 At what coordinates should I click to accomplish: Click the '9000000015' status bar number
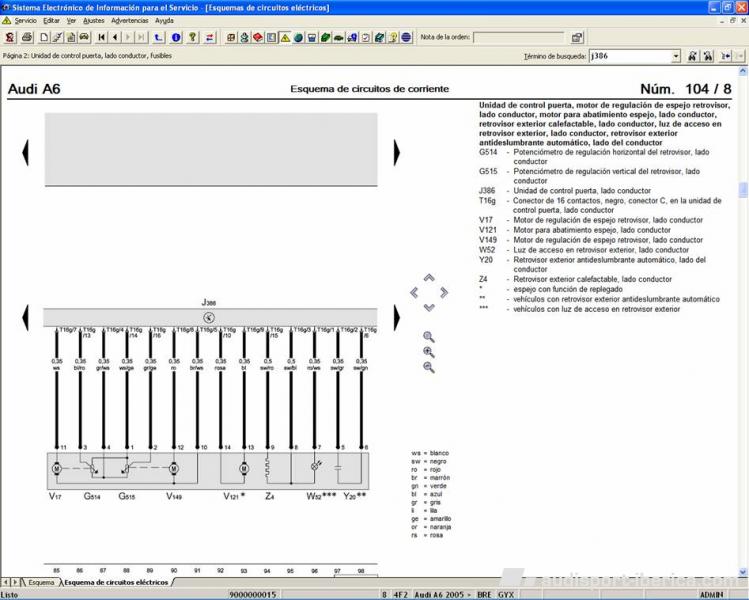pyautogui.click(x=253, y=595)
